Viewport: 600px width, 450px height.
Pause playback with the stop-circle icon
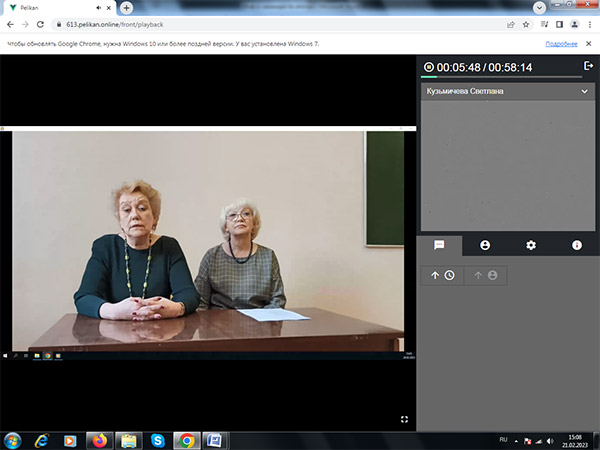click(x=429, y=67)
